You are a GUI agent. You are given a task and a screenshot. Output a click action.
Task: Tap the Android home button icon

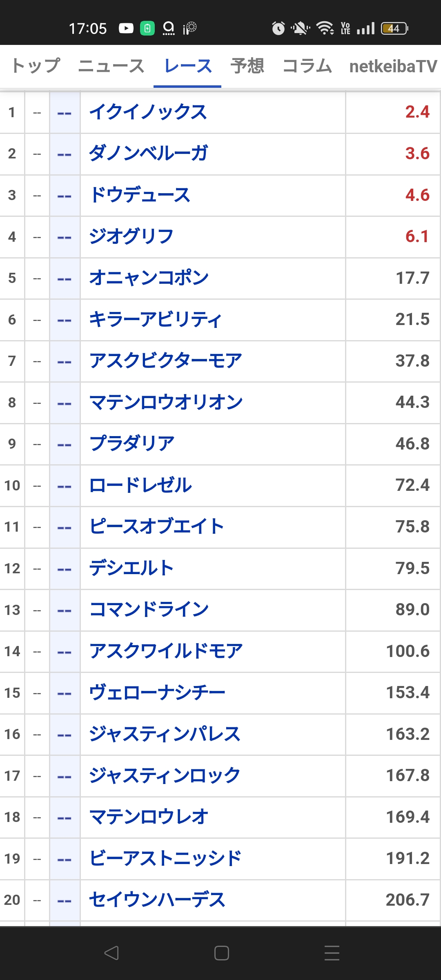tap(221, 953)
